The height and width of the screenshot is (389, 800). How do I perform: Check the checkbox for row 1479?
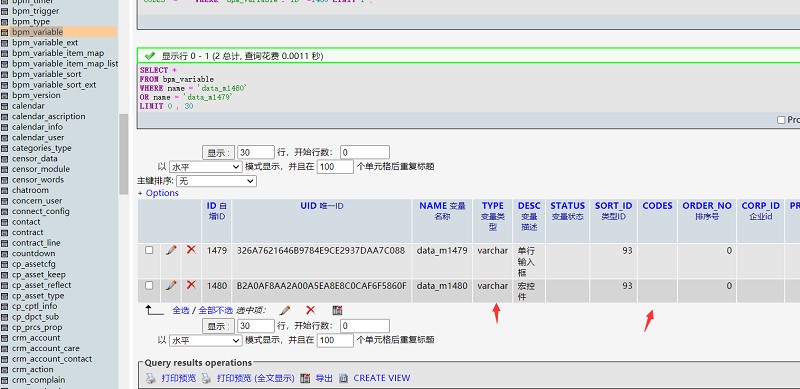coord(149,250)
